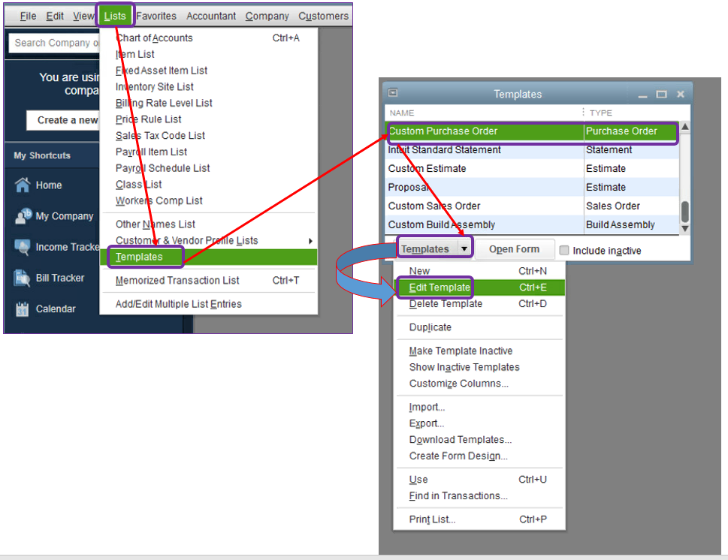
Task: Open the Customers menu
Action: [323, 16]
